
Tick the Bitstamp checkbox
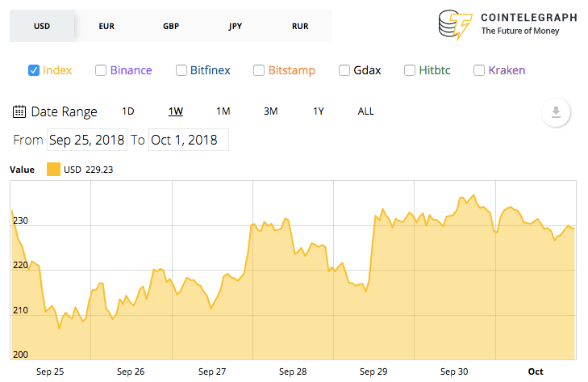259,70
